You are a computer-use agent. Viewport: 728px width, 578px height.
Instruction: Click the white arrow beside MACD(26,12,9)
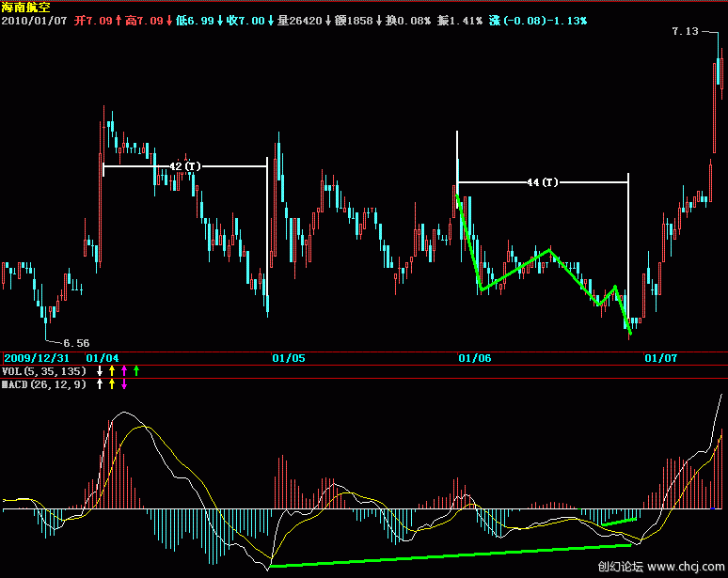pyautogui.click(x=100, y=384)
